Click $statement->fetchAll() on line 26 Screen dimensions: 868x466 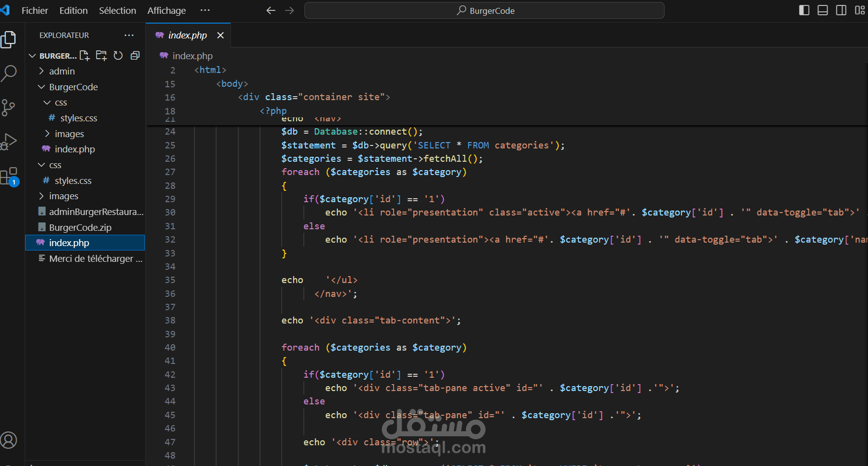pyautogui.click(x=420, y=159)
